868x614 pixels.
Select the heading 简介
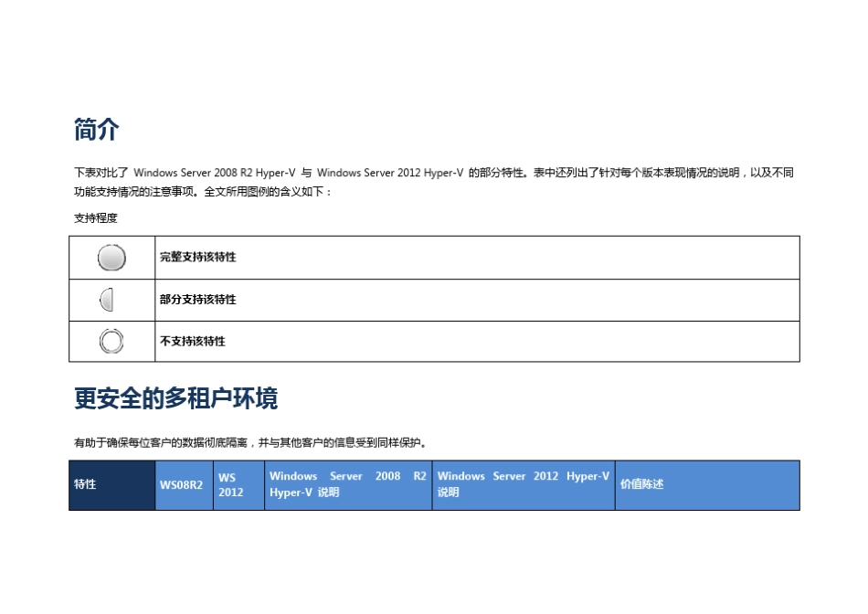pos(97,130)
